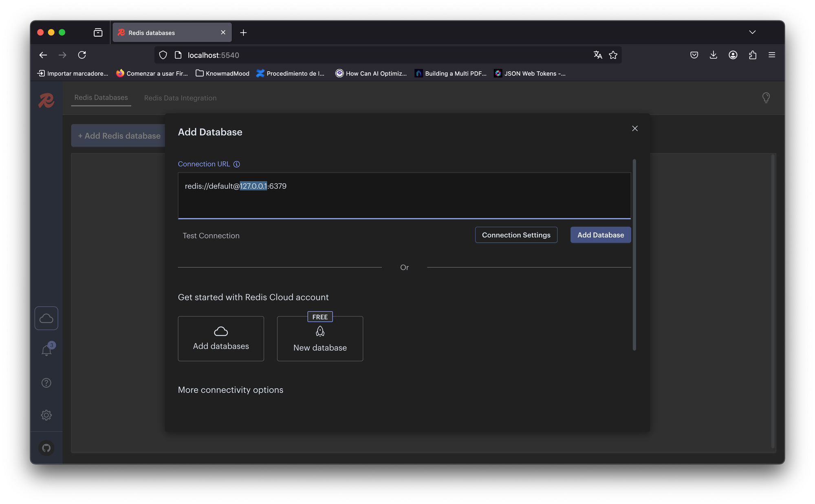The height and width of the screenshot is (504, 815).
Task: Bookmark page with the star icon
Action: tap(613, 55)
